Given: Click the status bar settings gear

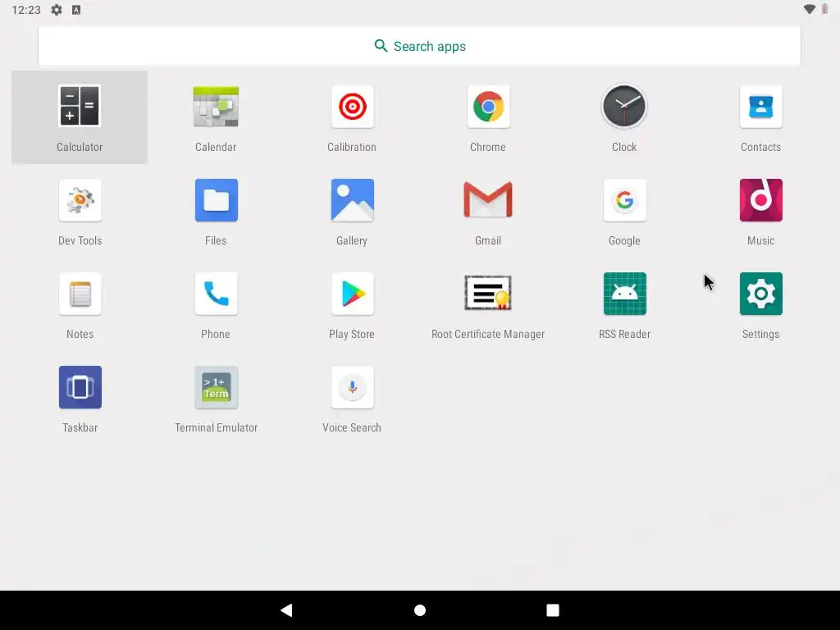Looking at the screenshot, I should click(57, 10).
